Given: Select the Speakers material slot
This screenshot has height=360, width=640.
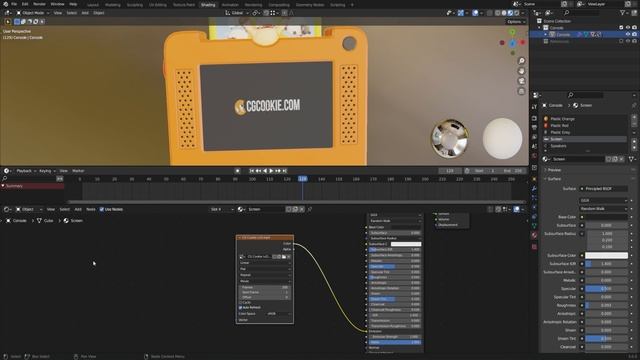Looking at the screenshot, I should coord(585,146).
